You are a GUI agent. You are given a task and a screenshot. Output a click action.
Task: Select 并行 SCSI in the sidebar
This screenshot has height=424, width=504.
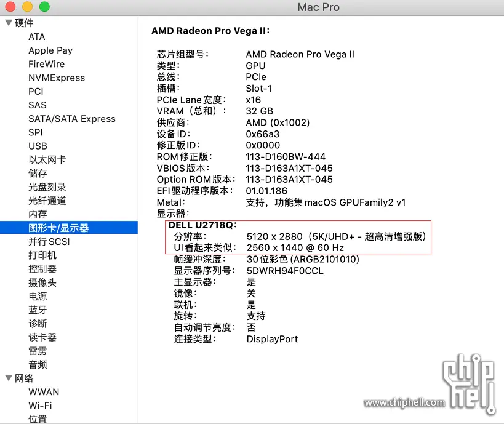49,241
